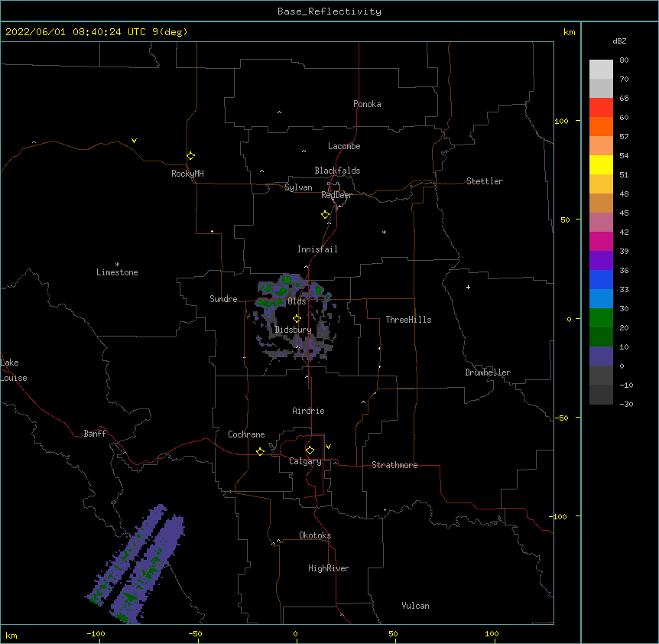
Task: Select the Sylvan label on map
Action: tap(298, 187)
